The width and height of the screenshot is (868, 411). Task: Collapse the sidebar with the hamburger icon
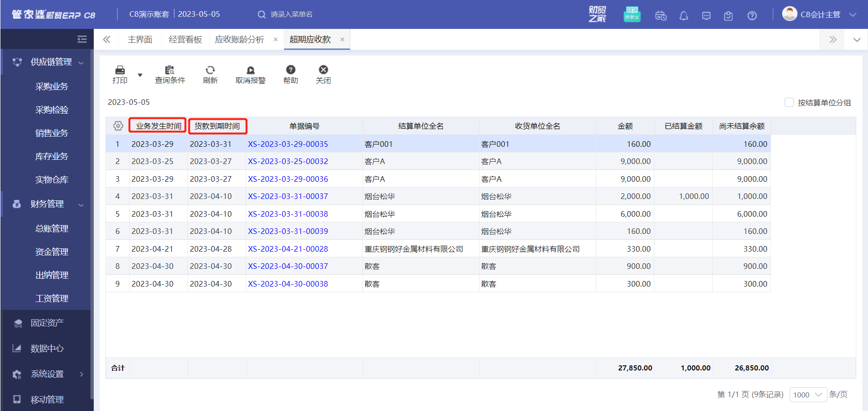pos(82,39)
